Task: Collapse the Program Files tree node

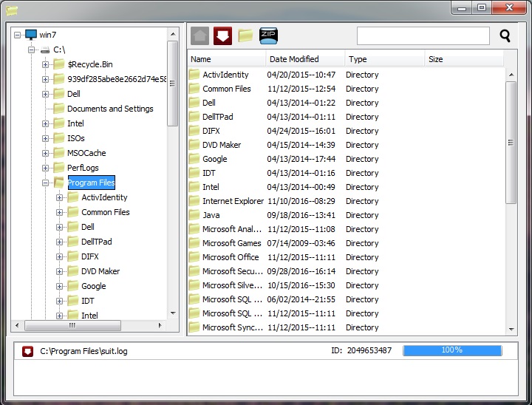Action: (x=45, y=183)
